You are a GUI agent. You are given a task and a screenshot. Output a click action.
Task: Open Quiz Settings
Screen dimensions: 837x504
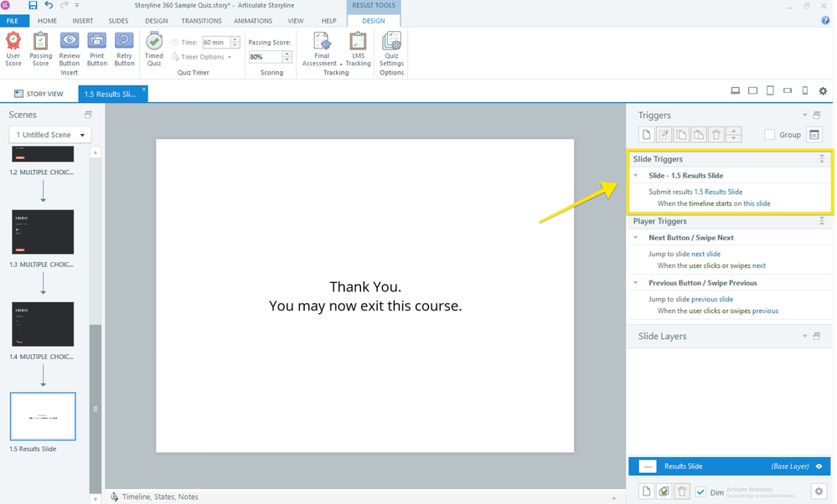pos(391,49)
